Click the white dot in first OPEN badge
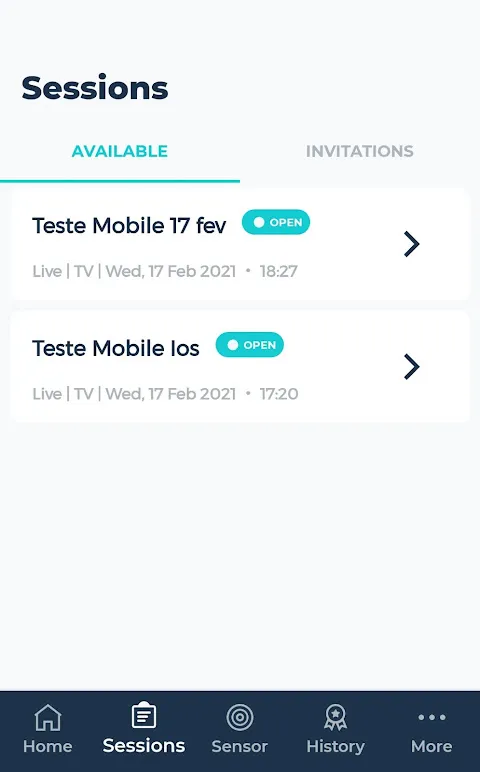The width and height of the screenshot is (480, 772). (259, 222)
